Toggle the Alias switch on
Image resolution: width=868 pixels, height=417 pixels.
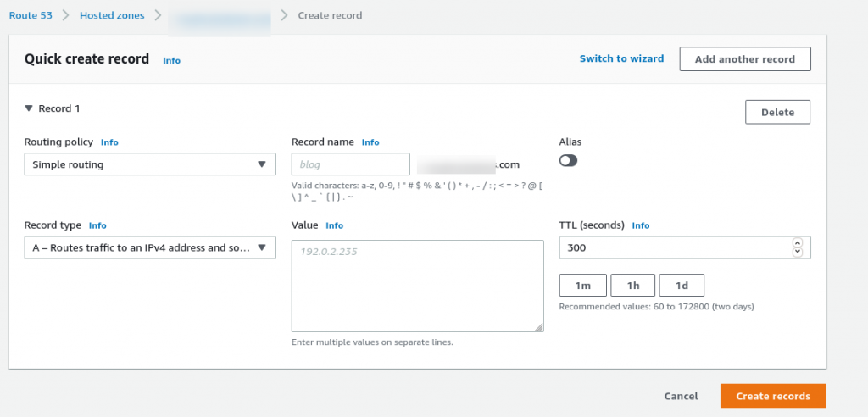click(x=568, y=160)
